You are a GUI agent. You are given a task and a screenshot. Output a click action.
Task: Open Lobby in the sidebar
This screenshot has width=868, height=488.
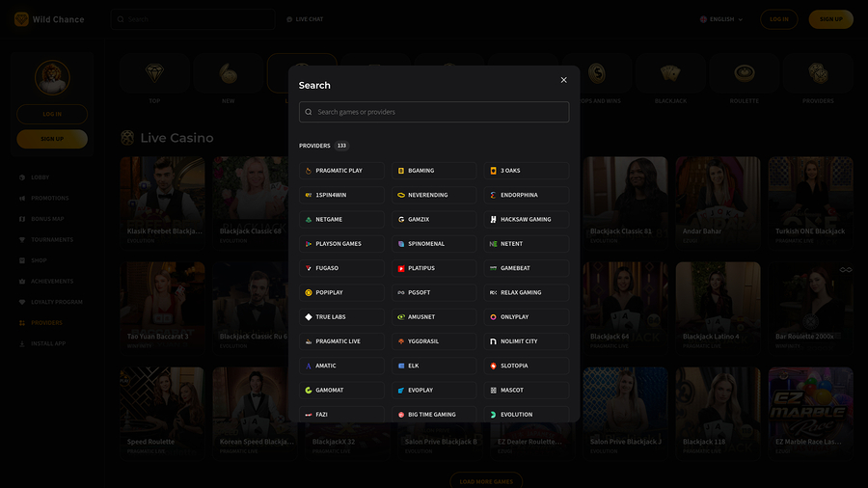tap(35, 177)
